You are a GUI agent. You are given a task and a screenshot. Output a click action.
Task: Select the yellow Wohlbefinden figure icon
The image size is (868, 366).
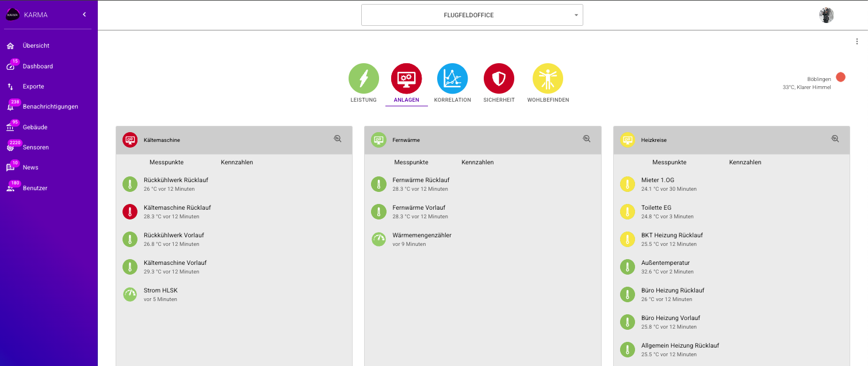tap(548, 78)
